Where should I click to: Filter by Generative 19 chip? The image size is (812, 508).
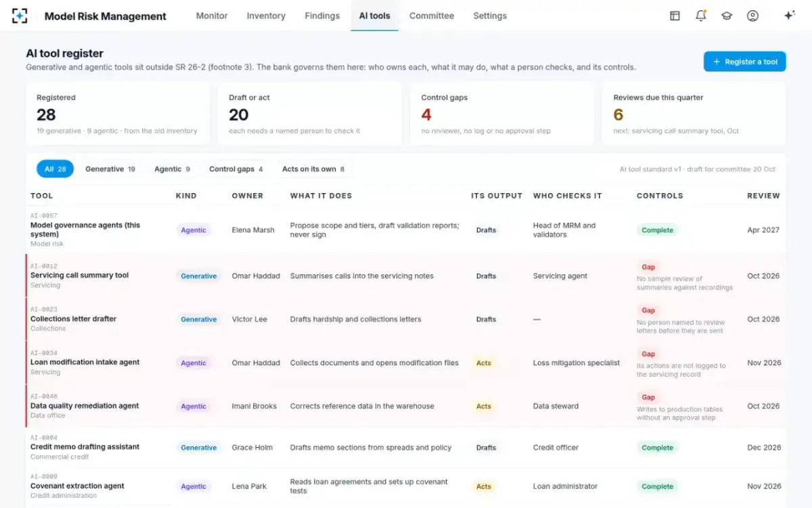[110, 169]
